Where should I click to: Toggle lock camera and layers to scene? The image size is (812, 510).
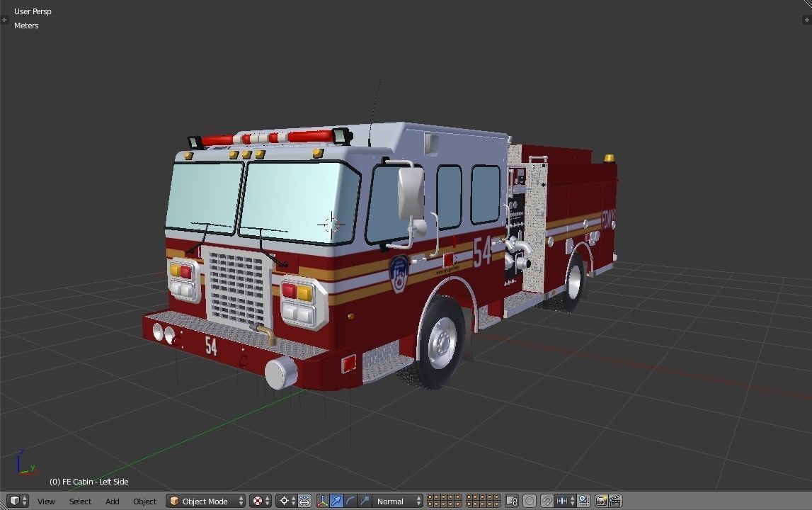coord(512,501)
